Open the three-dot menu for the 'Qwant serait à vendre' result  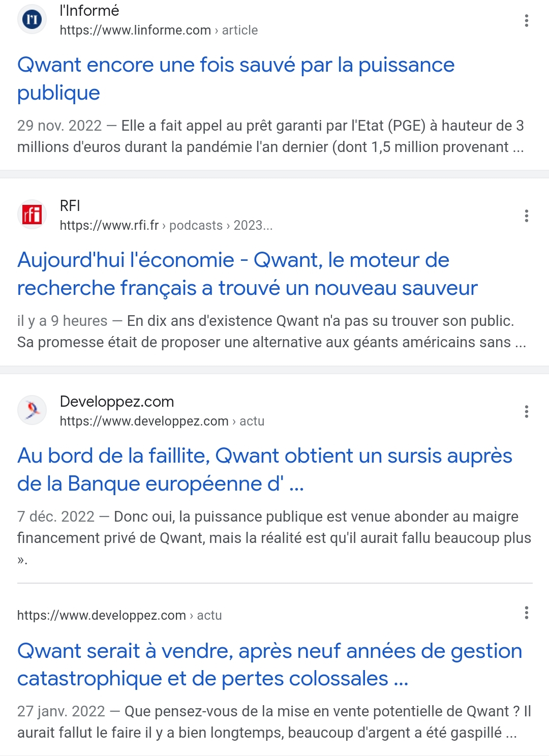point(526,613)
